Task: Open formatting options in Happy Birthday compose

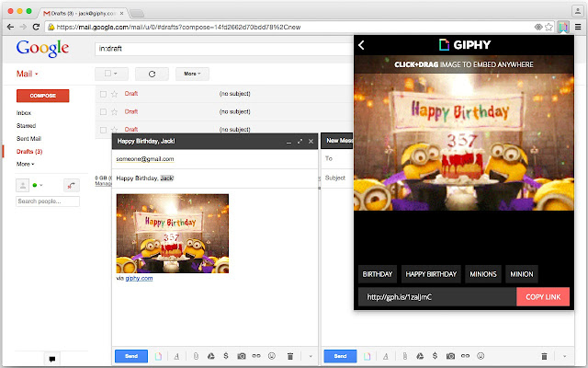Action: point(176,356)
